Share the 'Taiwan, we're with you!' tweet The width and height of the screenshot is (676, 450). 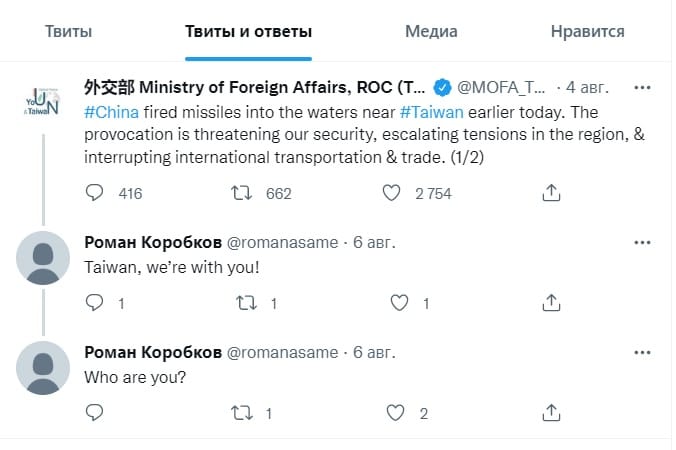(x=551, y=303)
